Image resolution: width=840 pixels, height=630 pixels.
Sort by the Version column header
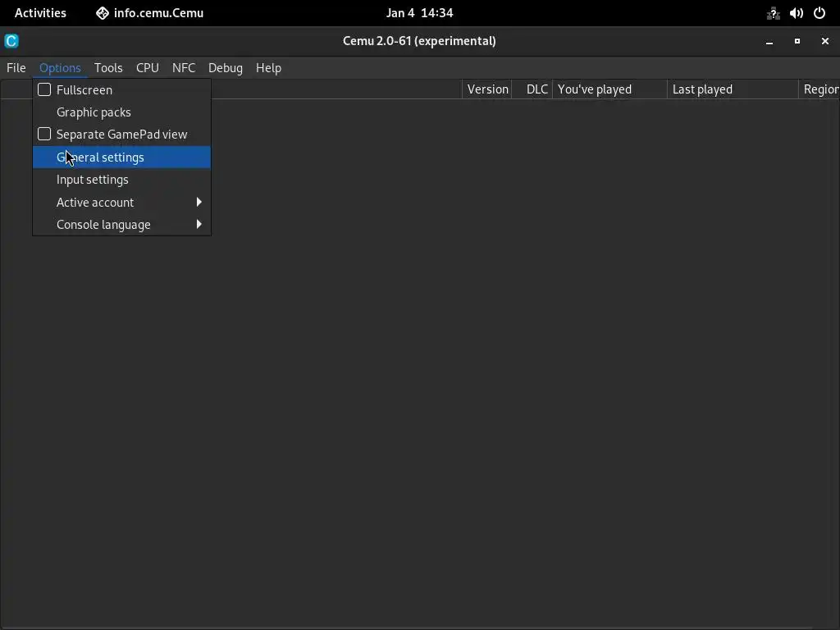487,89
